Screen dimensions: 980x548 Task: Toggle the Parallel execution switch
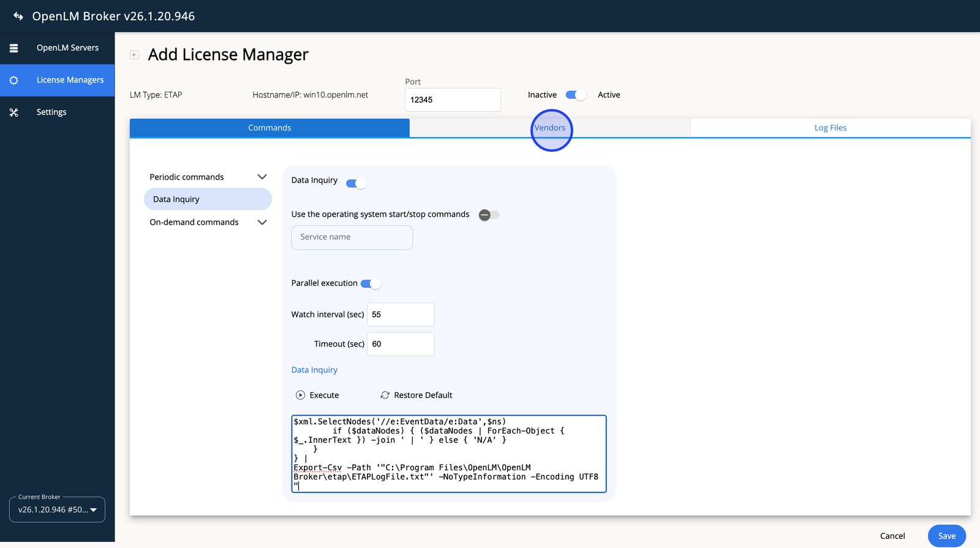coord(371,283)
